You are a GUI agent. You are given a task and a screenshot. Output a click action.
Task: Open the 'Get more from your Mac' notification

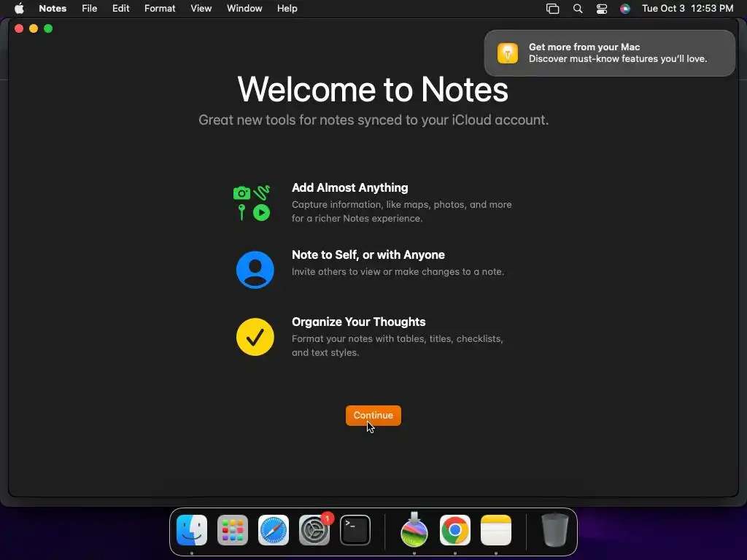610,52
